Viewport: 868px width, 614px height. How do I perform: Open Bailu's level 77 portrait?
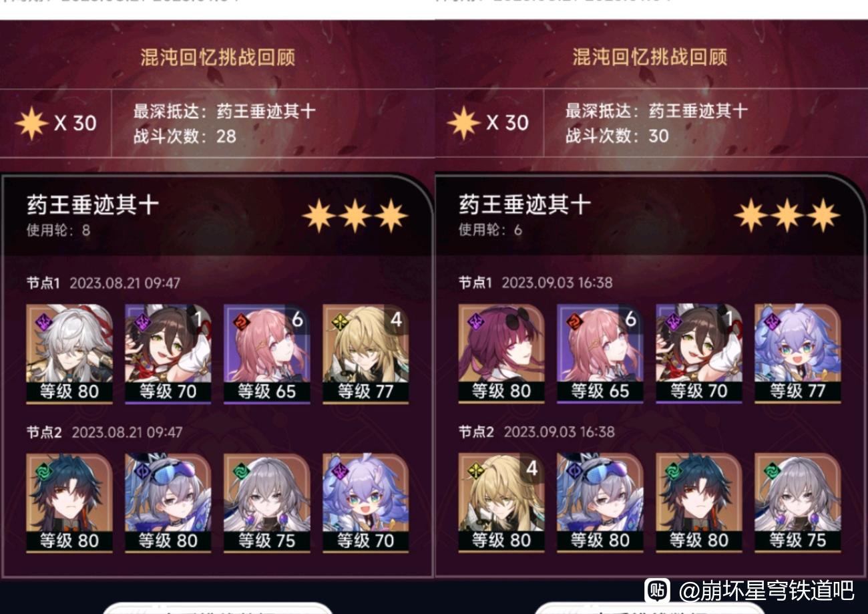[x=797, y=353]
